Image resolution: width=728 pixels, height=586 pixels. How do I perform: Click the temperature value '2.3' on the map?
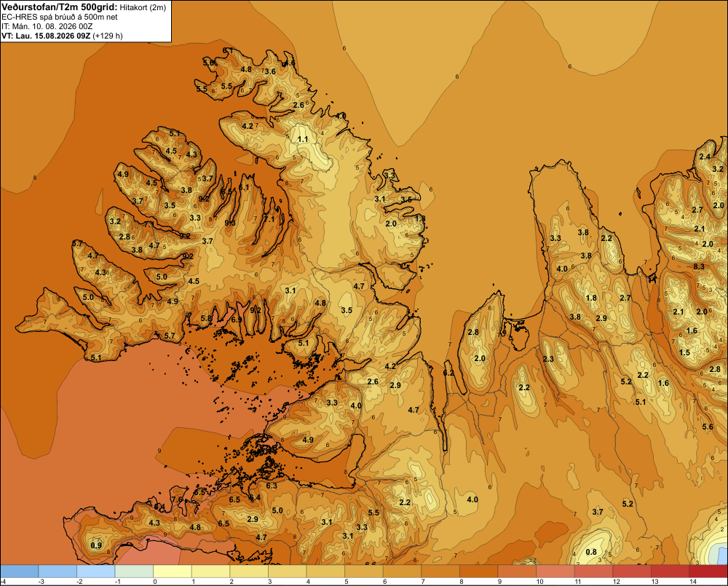pyautogui.click(x=548, y=359)
